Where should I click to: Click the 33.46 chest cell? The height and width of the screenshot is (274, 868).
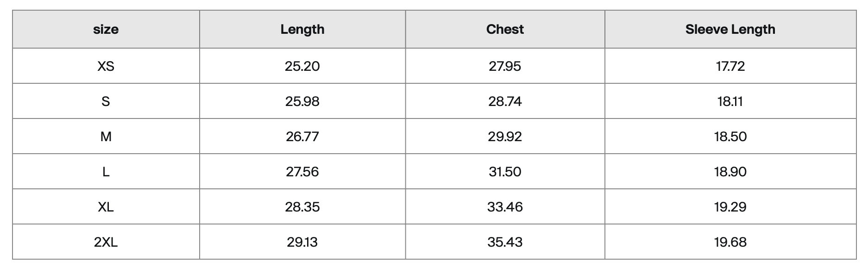[505, 206]
